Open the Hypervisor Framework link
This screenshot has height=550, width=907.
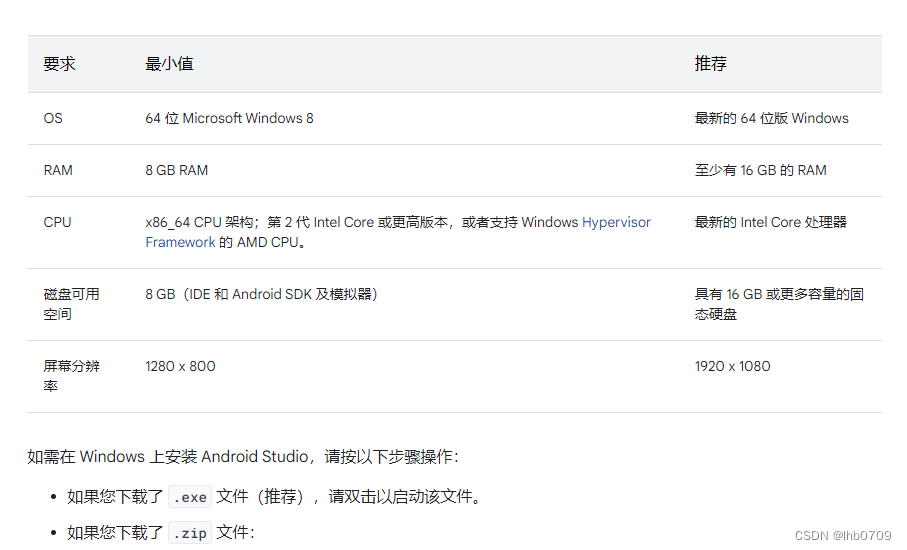click(x=616, y=223)
